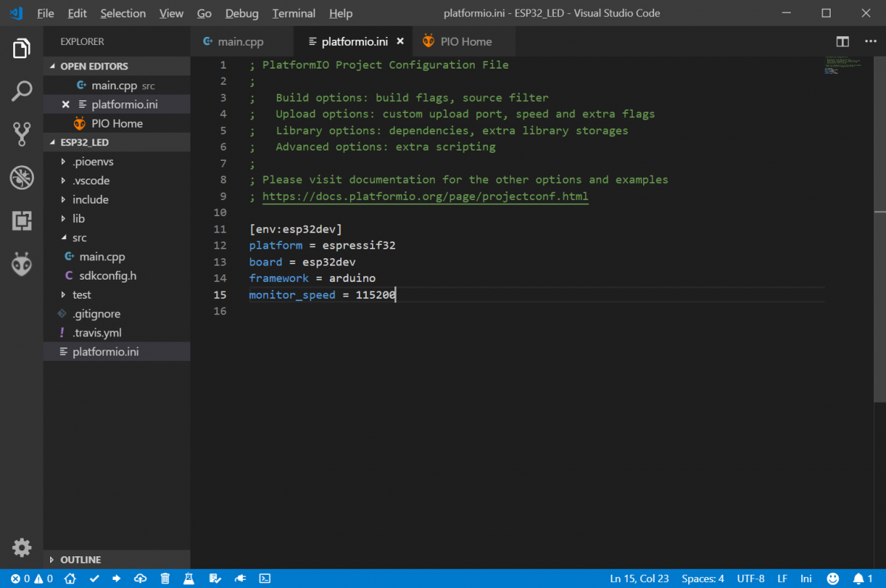Open the View menu
886x588 pixels.
(171, 13)
